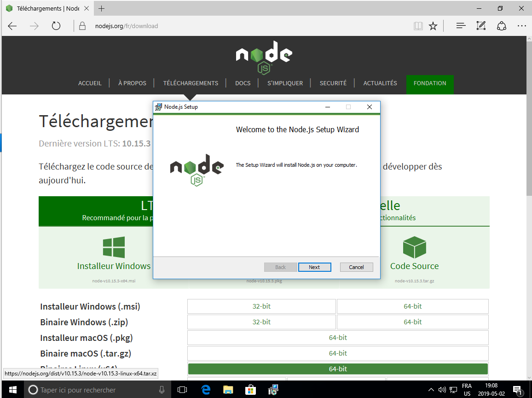The image size is (532, 398).
Task: Open the Edge hub favorites list icon
Action: click(461, 26)
